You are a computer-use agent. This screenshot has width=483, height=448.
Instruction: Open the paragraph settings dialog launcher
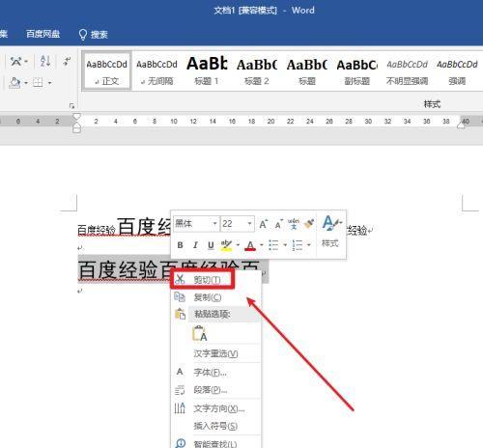[71, 105]
